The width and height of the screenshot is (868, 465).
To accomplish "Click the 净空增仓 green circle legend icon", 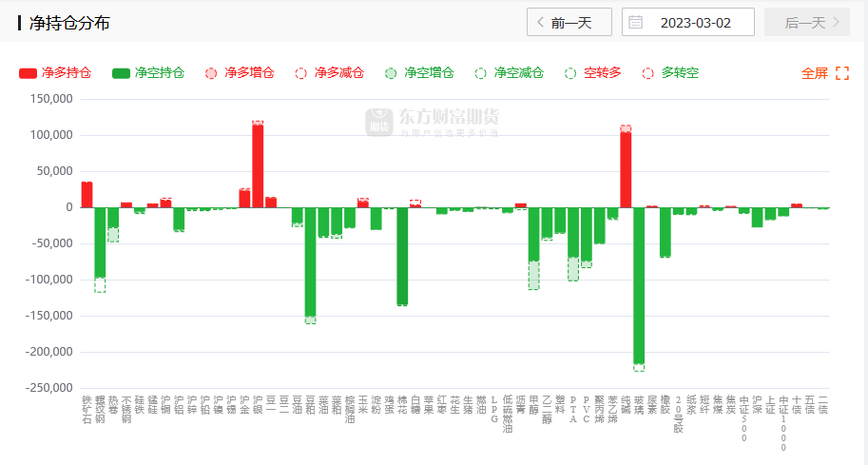I will (391, 73).
